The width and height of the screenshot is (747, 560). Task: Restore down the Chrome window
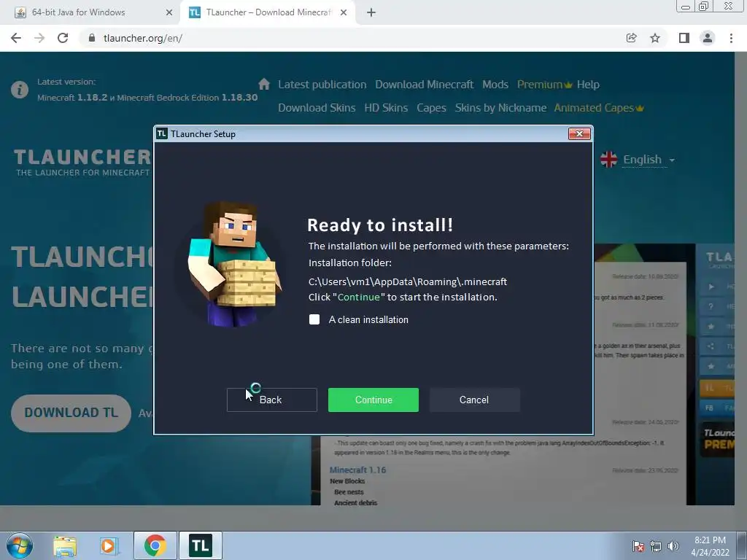tap(704, 7)
